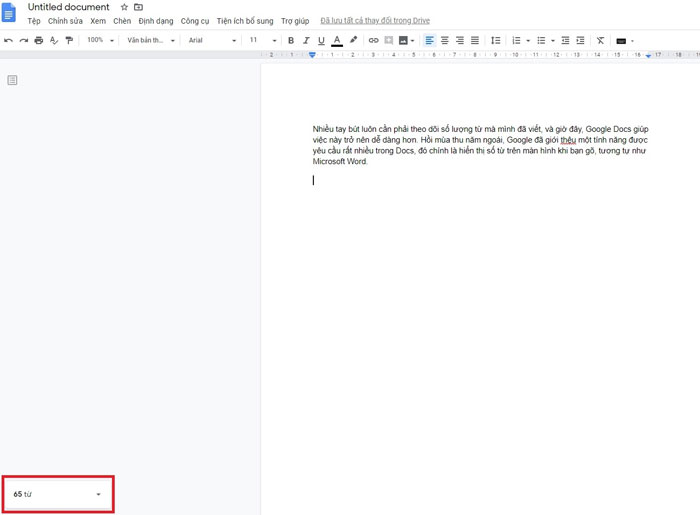Screen dimensions: 700x515
Task: Center align text
Action: (445, 41)
